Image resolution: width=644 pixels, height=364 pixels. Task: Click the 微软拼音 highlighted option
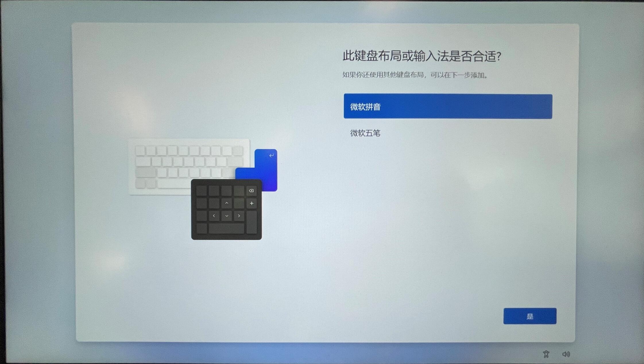click(x=448, y=106)
